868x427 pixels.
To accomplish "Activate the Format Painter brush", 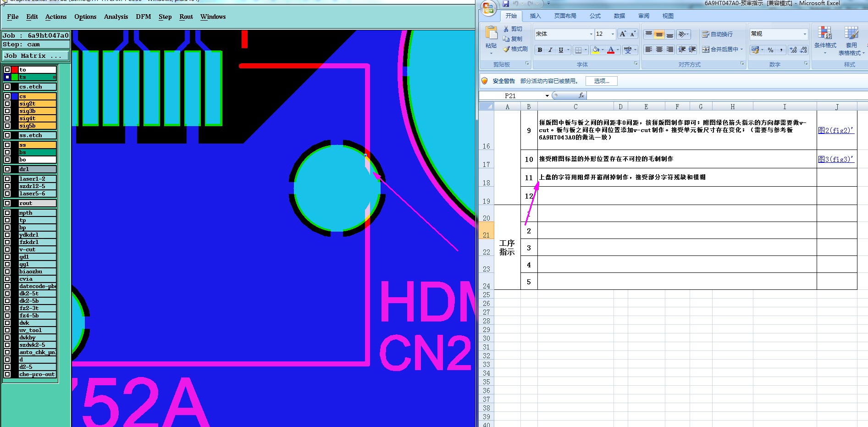I will click(x=506, y=49).
